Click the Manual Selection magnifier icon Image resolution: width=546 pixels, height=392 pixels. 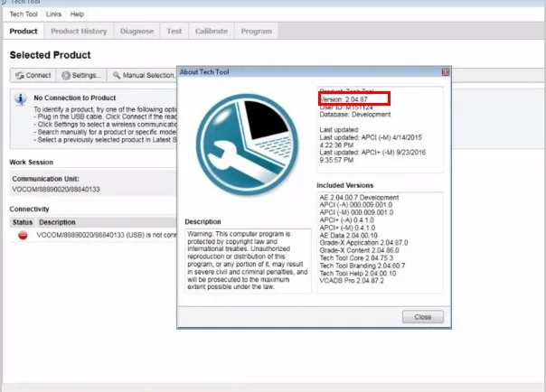click(117, 76)
